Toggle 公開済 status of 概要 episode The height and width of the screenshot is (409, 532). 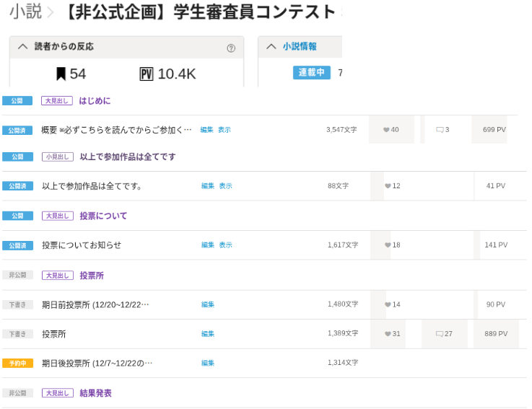pyautogui.click(x=17, y=131)
